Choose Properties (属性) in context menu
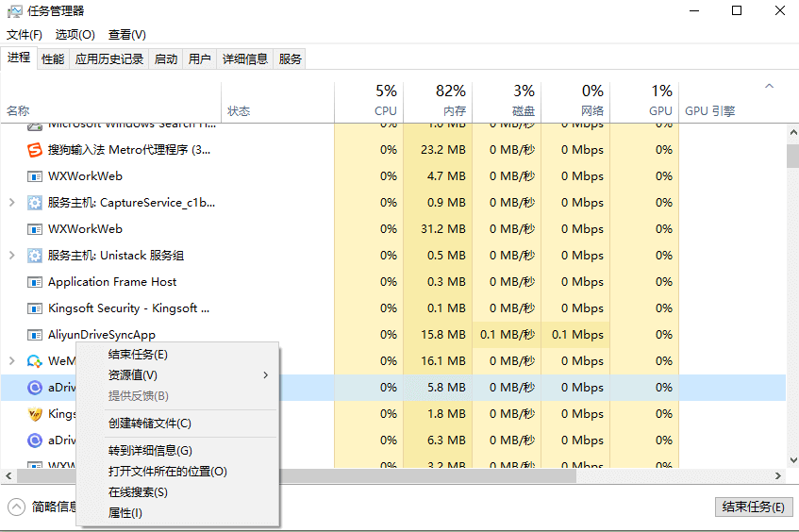This screenshot has width=799, height=532. coord(177,513)
